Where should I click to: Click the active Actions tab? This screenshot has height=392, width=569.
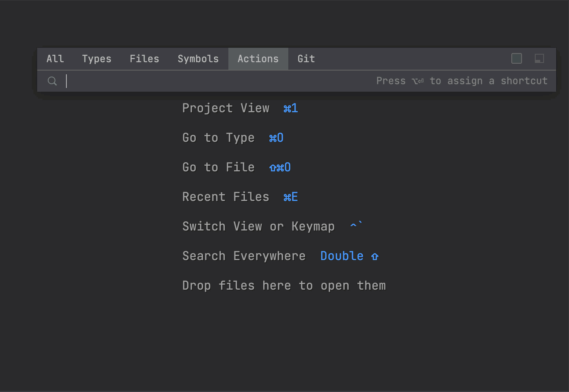click(258, 59)
